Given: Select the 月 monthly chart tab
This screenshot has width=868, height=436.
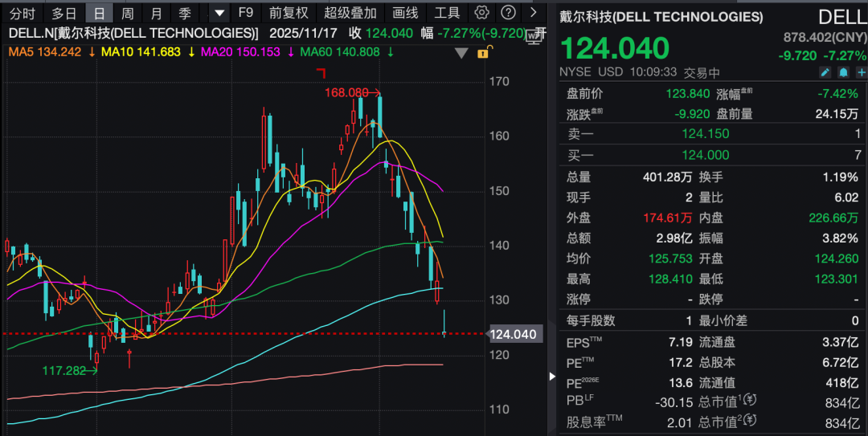Looking at the screenshot, I should pos(156,13).
